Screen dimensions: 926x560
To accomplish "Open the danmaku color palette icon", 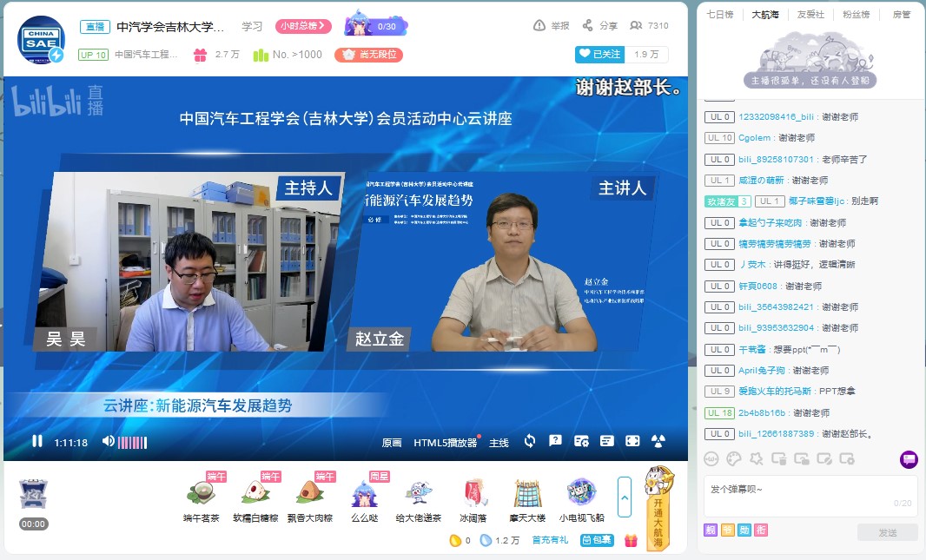I will [734, 458].
